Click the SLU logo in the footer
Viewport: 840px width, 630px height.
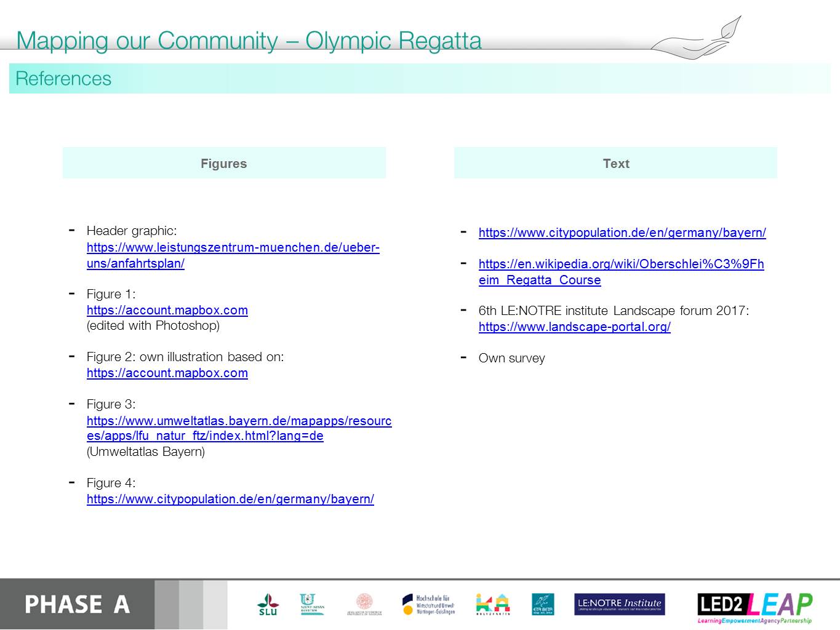[x=268, y=605]
